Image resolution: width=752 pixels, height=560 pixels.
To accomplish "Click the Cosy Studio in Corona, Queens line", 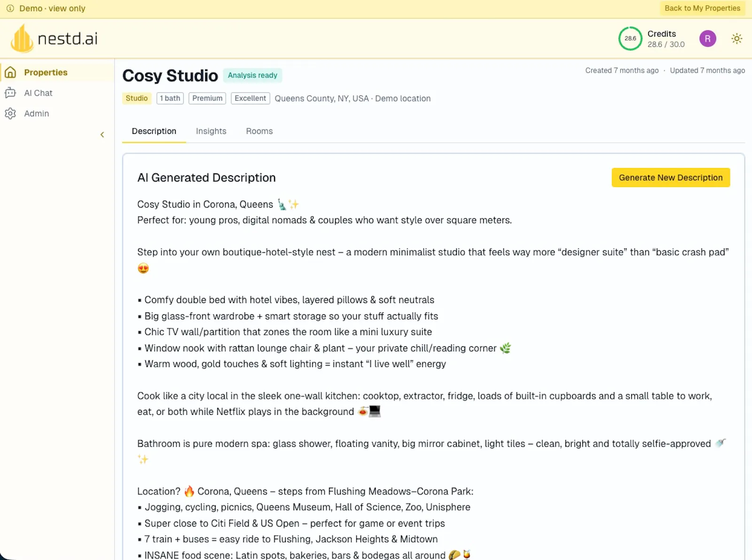I will [218, 204].
